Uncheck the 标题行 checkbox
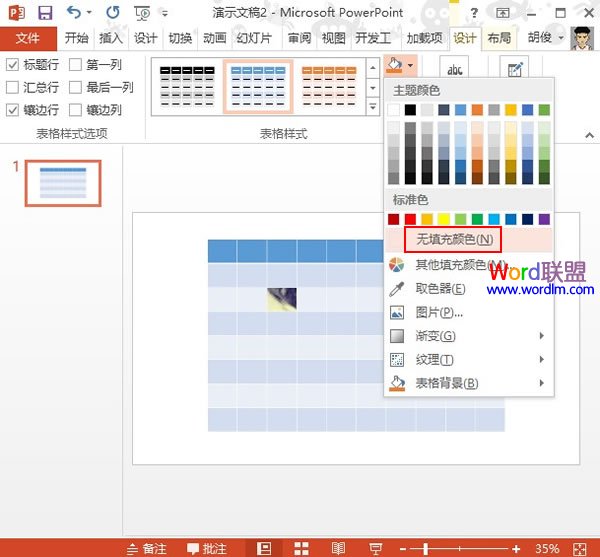The image size is (600, 557). tap(12, 65)
